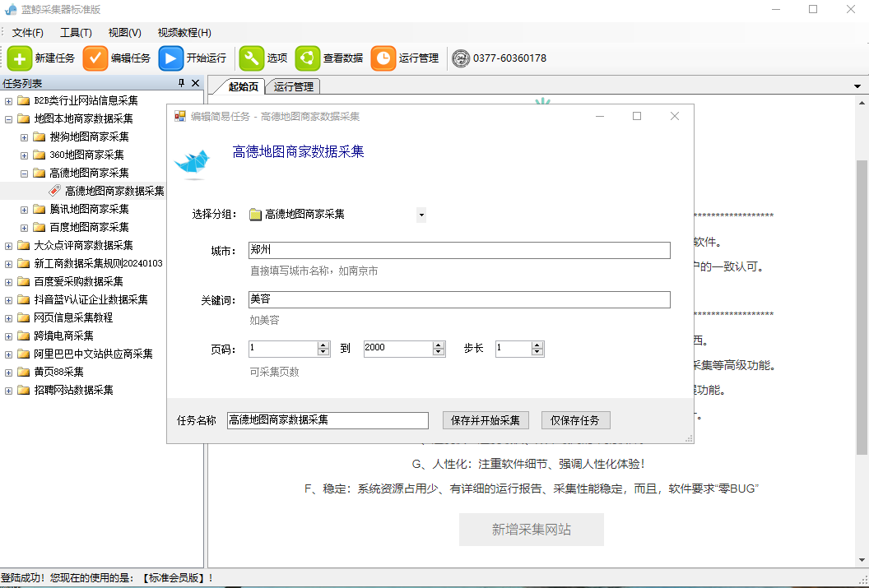Increase the start page number spinner
Screen dimensions: 869x588
pos(323,345)
